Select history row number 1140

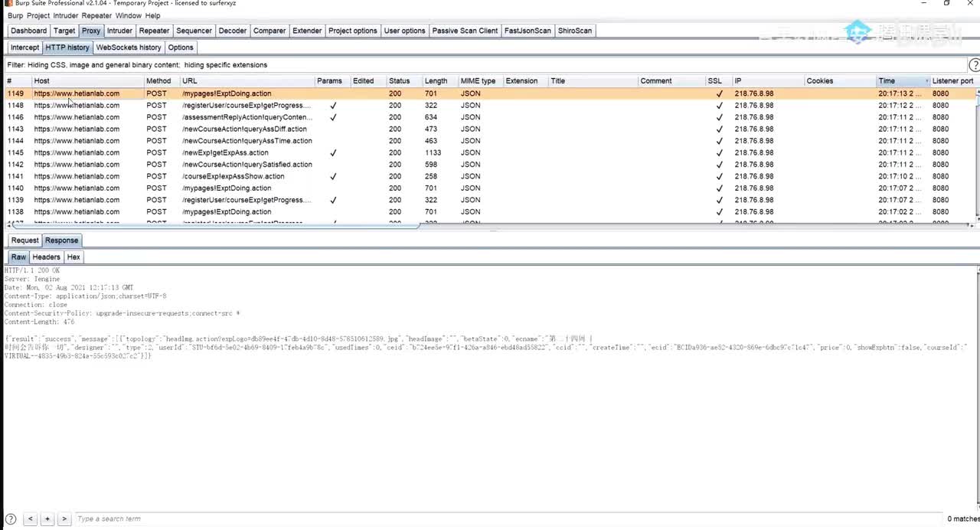(x=490, y=188)
